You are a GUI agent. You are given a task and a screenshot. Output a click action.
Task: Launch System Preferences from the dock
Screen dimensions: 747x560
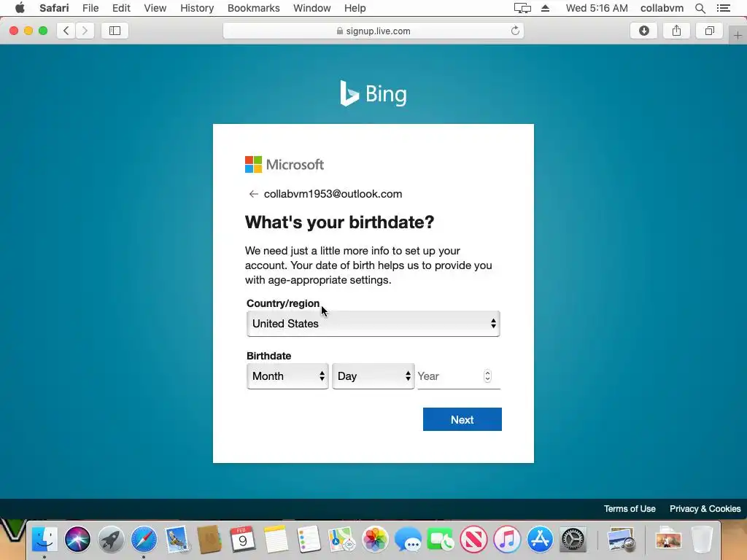coord(573,540)
